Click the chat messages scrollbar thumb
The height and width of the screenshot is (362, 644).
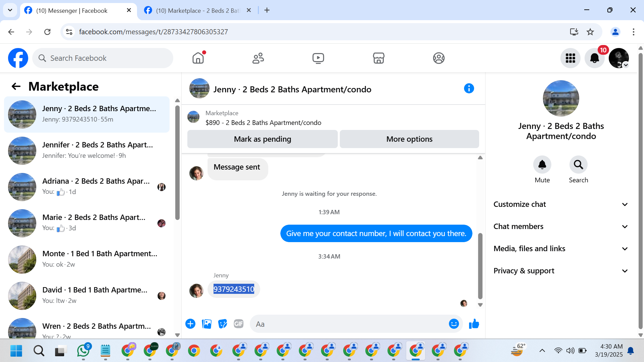(x=480, y=266)
